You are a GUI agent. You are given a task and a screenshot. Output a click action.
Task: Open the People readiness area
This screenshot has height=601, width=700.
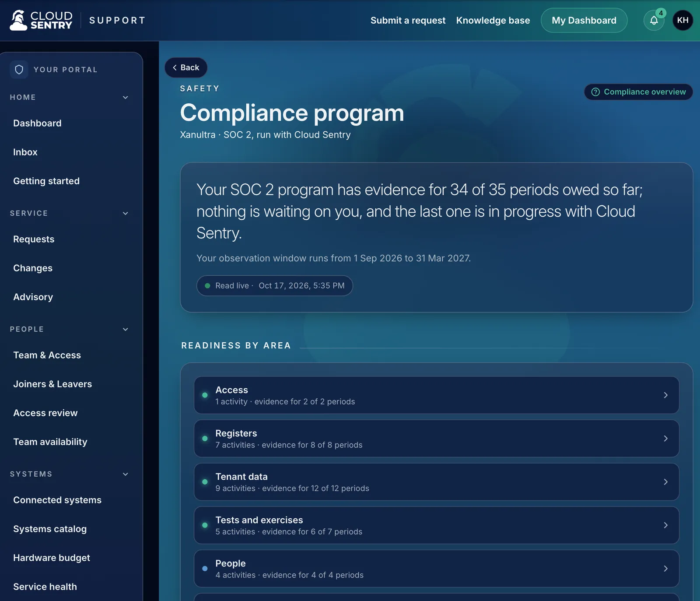tap(437, 569)
